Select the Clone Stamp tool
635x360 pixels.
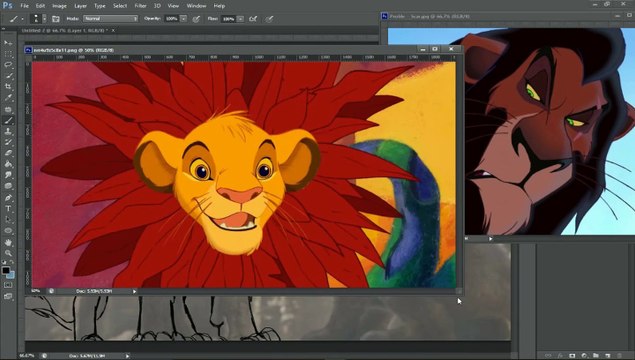[8, 131]
